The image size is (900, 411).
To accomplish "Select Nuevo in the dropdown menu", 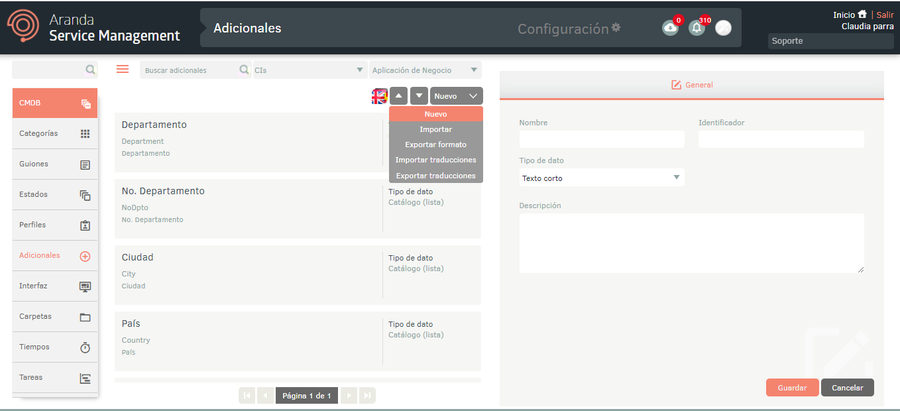I will pos(436,114).
